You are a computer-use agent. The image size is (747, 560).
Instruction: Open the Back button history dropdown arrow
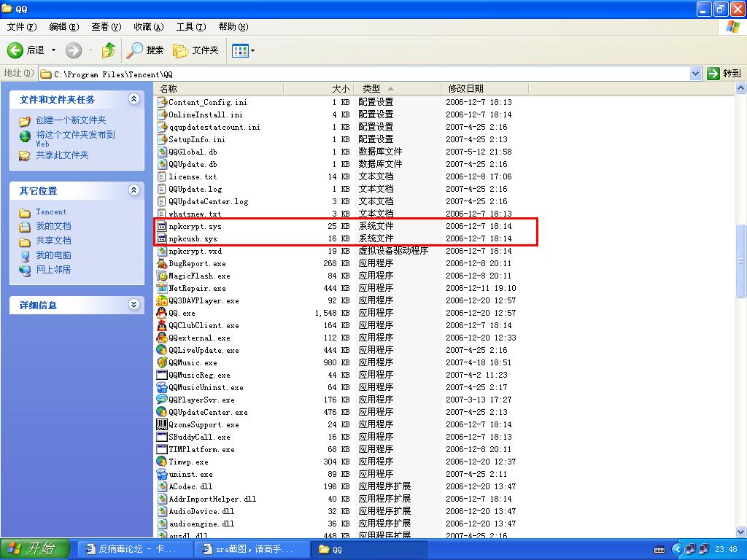(x=53, y=50)
